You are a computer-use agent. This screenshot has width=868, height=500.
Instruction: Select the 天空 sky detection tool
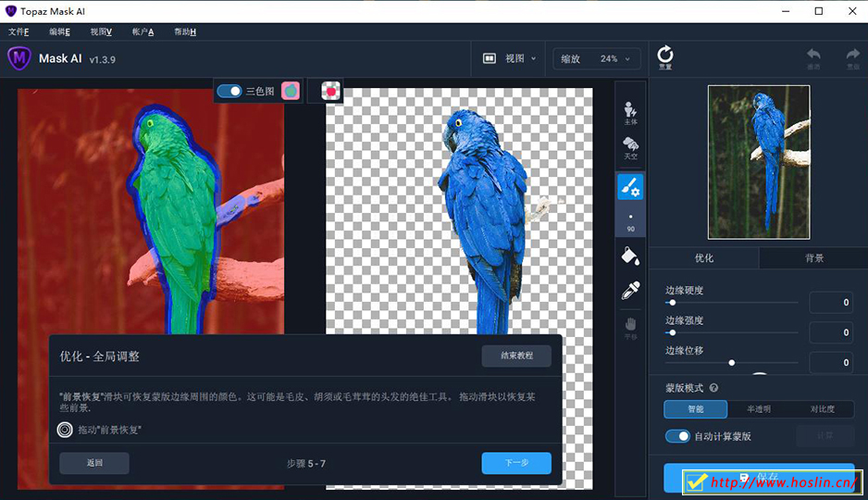[x=630, y=148]
